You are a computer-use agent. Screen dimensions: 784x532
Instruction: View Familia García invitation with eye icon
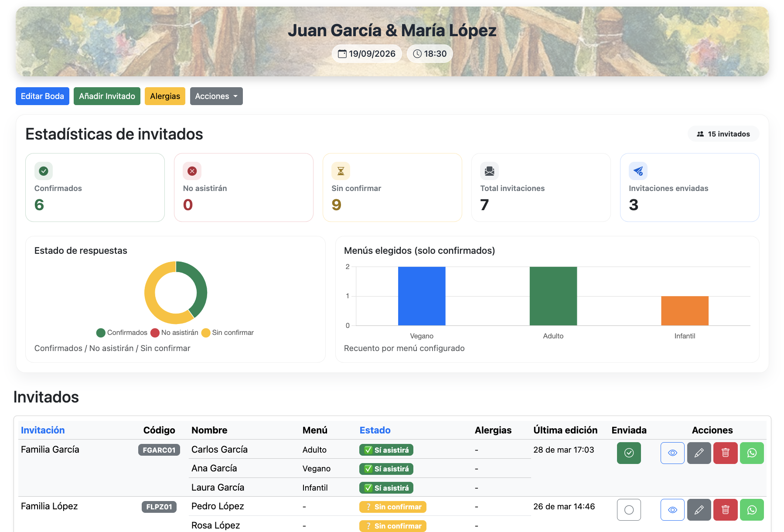672,453
